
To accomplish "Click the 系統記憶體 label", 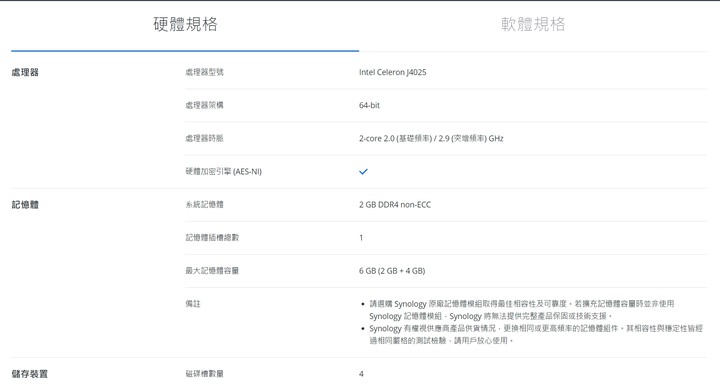I will (204, 204).
